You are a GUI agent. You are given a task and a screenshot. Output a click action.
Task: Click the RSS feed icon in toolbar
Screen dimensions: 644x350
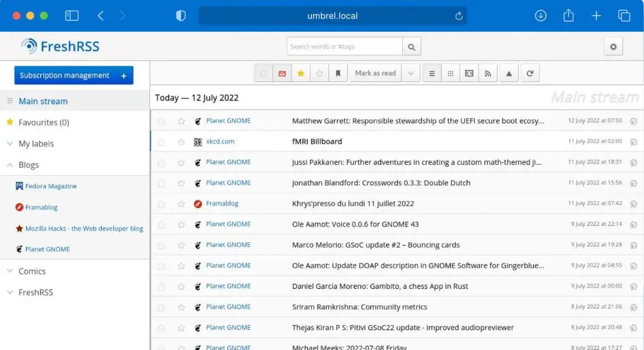point(488,73)
